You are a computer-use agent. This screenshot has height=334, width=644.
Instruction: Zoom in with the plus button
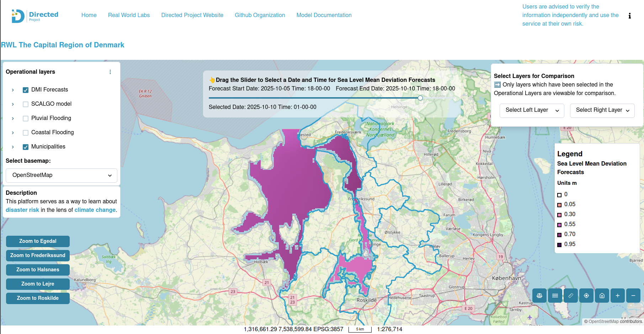618,296
